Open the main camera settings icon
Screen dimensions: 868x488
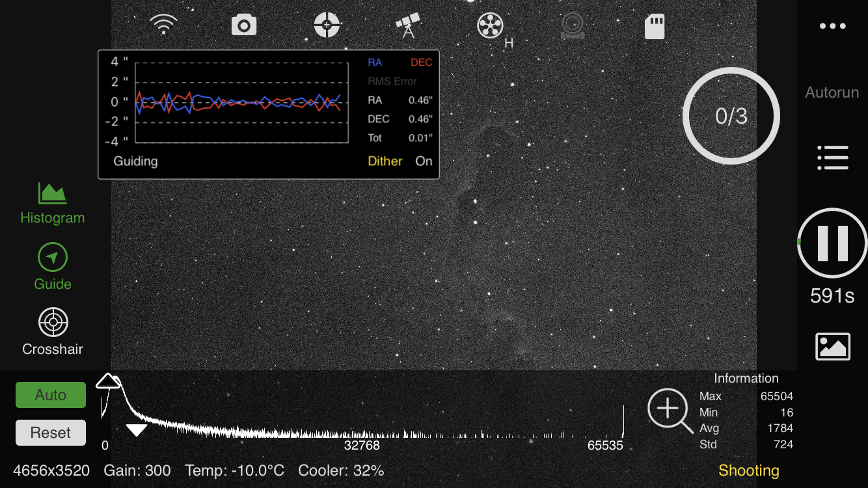[244, 25]
